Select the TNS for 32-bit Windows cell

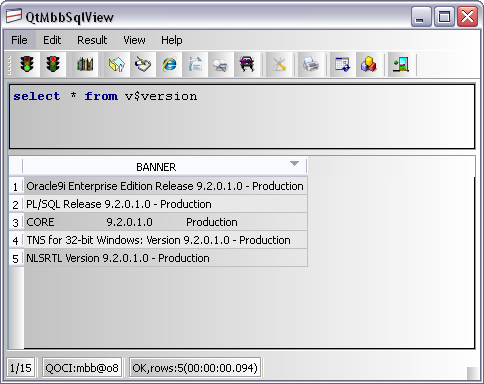pos(165,240)
